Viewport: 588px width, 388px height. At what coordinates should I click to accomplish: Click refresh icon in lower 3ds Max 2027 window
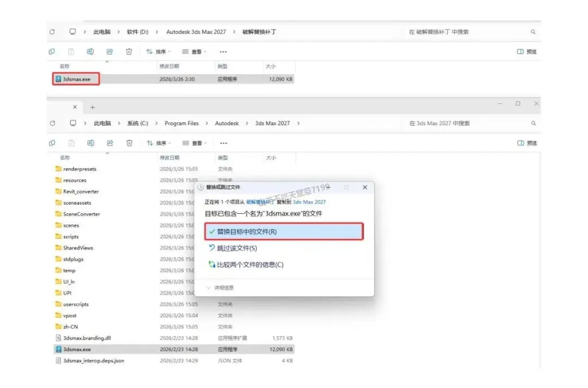tap(52, 124)
